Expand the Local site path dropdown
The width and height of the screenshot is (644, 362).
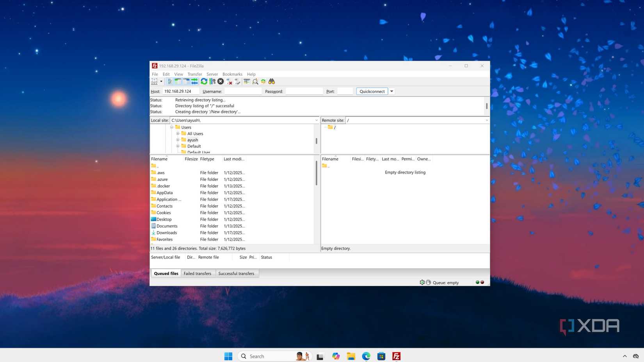[x=317, y=120]
